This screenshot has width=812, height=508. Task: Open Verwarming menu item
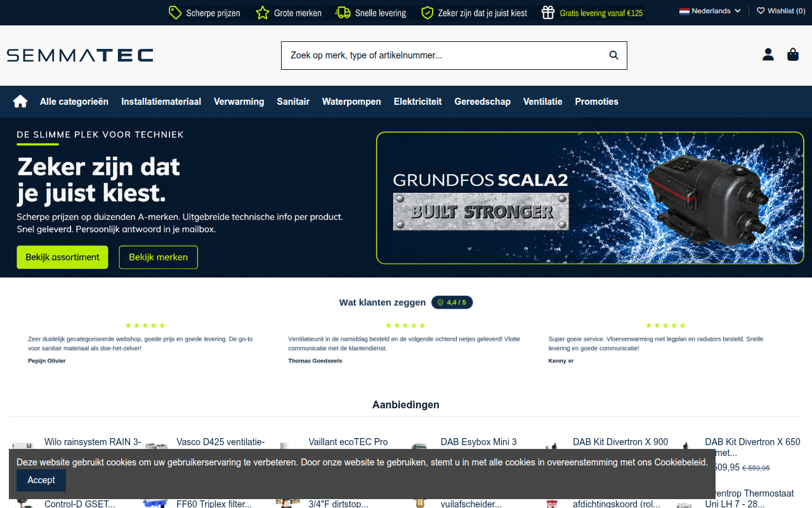pos(239,102)
